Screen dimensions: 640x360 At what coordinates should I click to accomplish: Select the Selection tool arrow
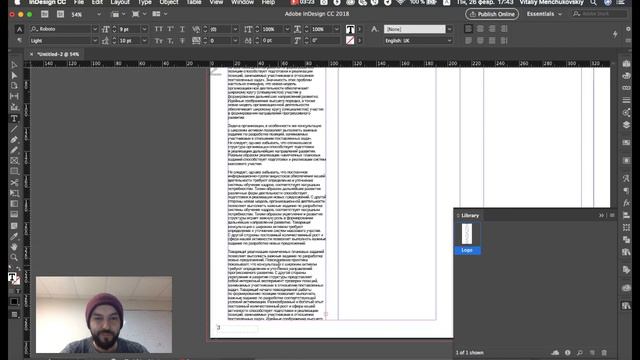pyautogui.click(x=14, y=65)
